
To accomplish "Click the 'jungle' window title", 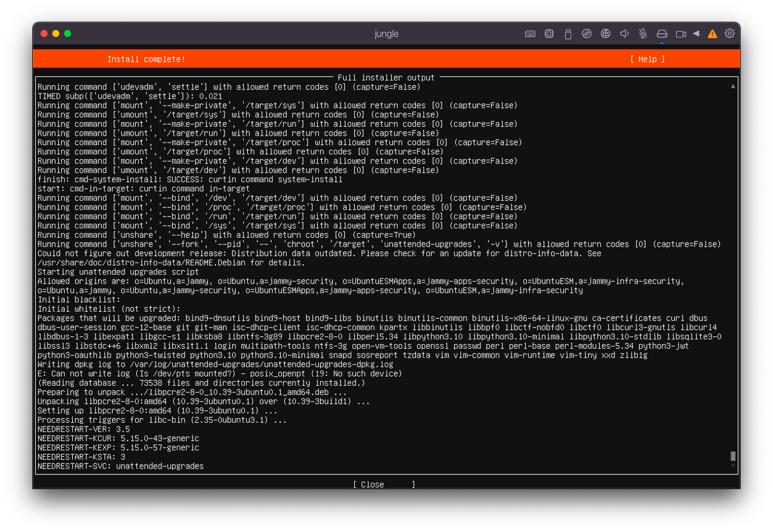I will coord(386,34).
